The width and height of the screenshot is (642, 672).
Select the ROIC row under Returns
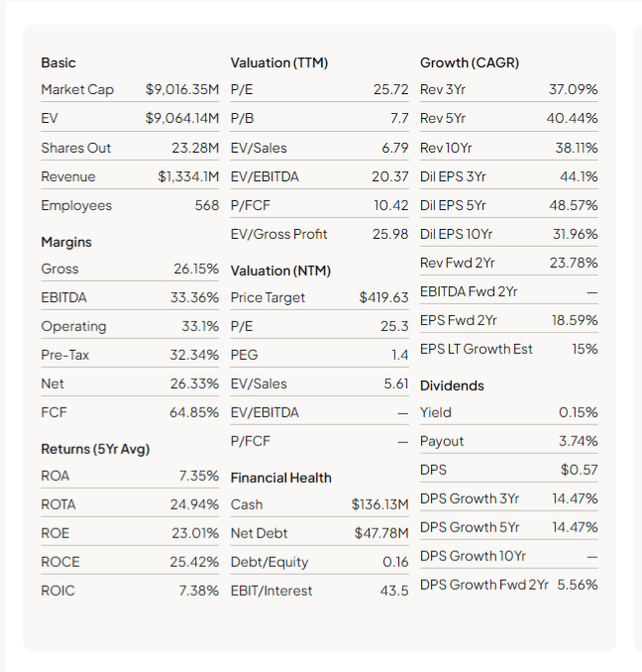pyautogui.click(x=130, y=591)
